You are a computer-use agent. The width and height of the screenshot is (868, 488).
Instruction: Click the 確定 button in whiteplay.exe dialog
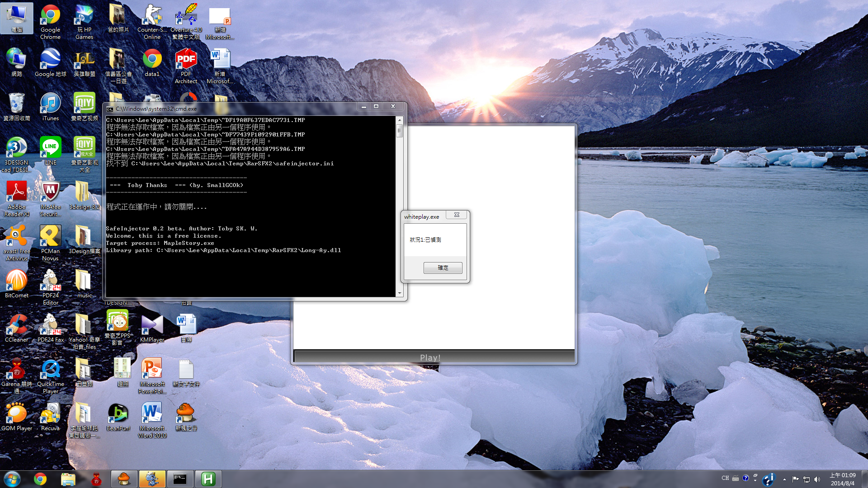[443, 268]
